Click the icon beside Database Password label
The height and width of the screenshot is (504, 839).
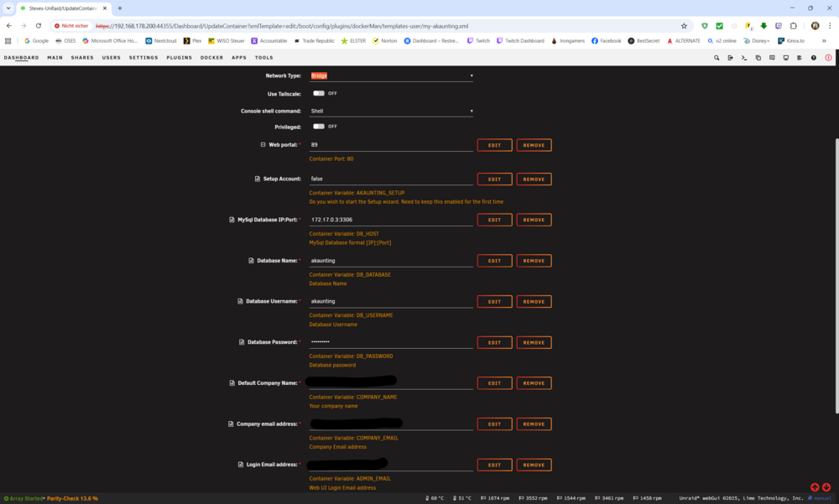point(242,342)
